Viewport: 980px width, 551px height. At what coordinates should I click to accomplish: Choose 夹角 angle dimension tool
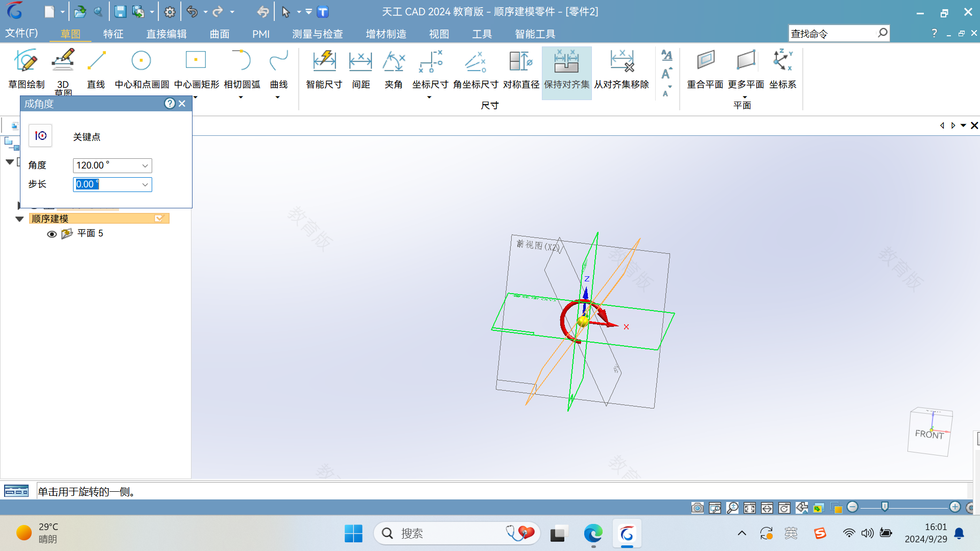[393, 69]
